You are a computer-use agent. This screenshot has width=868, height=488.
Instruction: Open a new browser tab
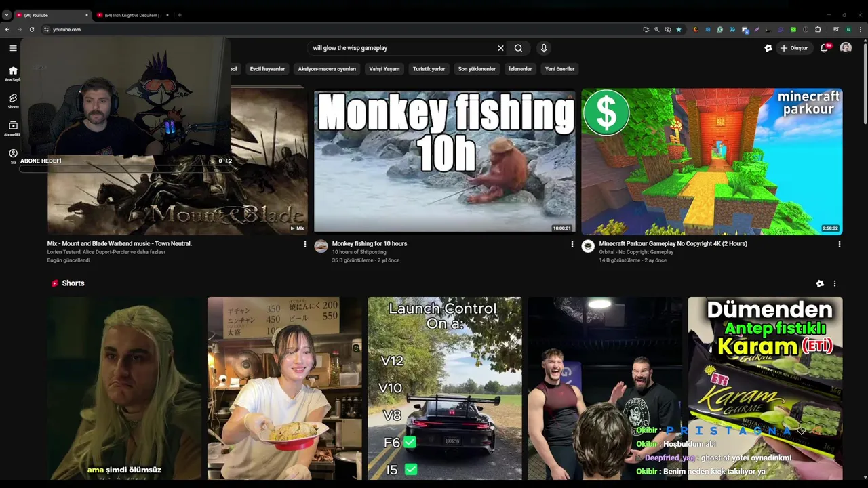180,15
